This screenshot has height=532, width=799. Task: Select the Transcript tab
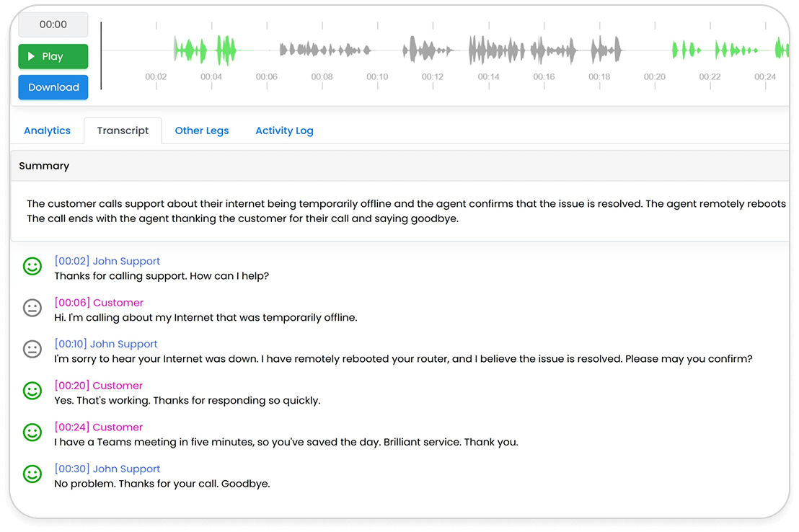(123, 130)
